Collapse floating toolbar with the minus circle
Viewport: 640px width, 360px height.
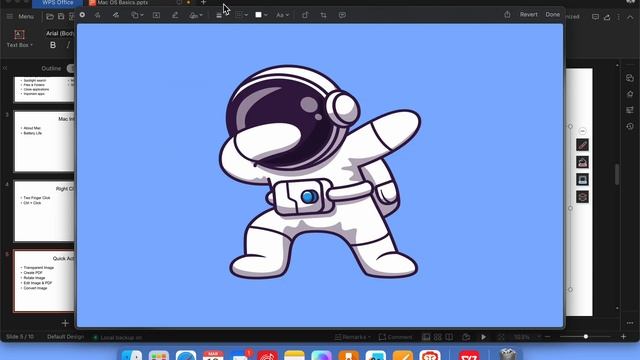tap(582, 131)
